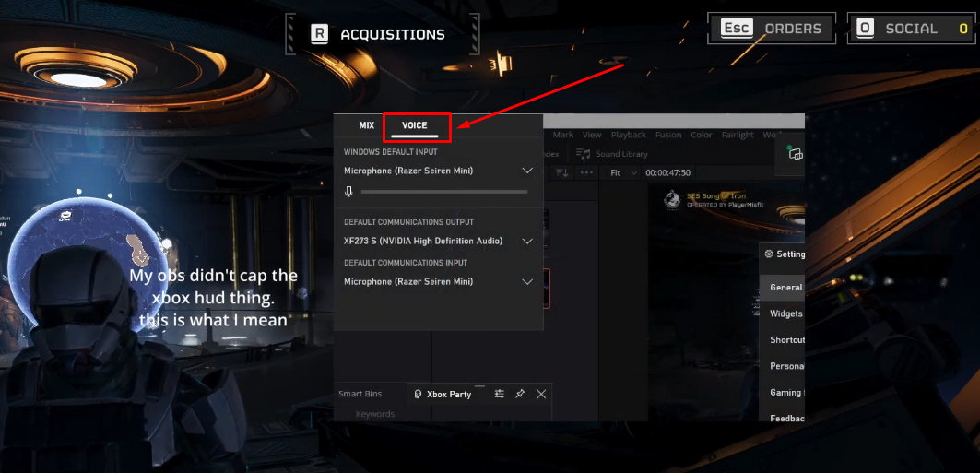This screenshot has height=473, width=980.
Task: Open the Social menu button
Action: point(912,28)
